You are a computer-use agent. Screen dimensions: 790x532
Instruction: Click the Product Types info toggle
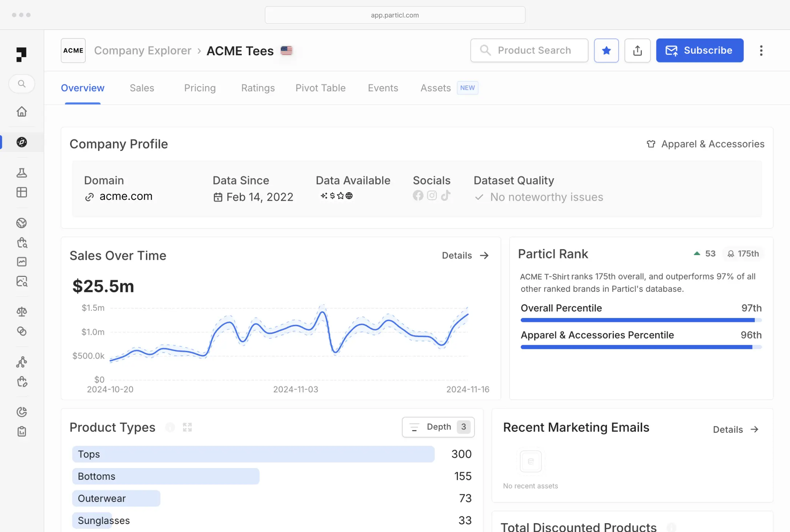point(170,427)
